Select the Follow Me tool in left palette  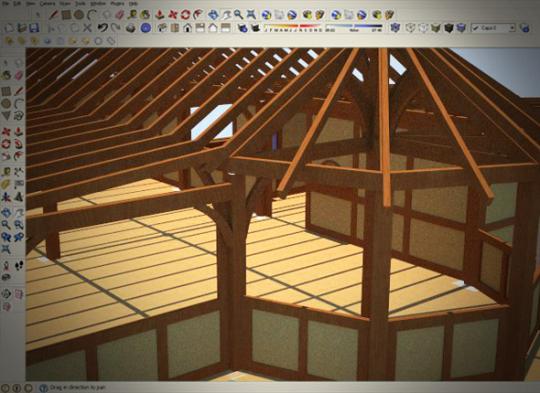pos(19,144)
